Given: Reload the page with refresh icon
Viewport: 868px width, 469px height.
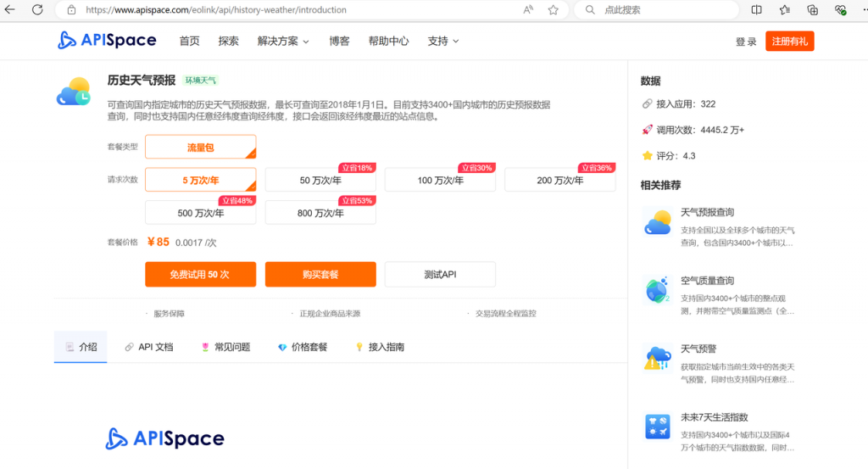Looking at the screenshot, I should tap(37, 10).
